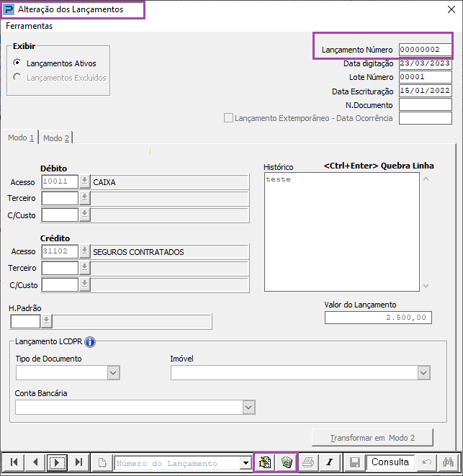Click the LCDPR blue info icon

[90, 342]
